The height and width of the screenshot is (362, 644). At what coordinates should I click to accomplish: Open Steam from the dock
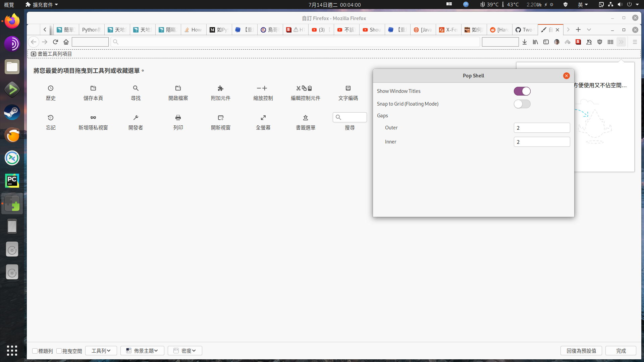click(12, 112)
